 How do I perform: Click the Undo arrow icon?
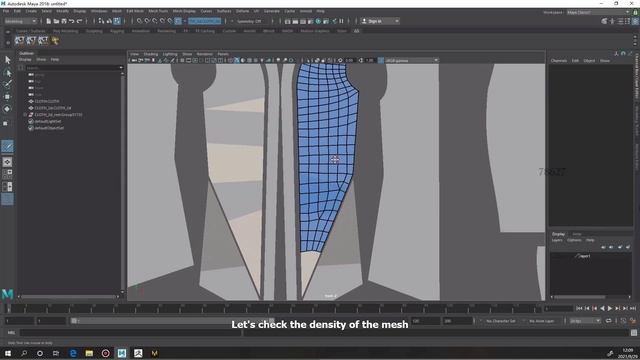point(72,21)
